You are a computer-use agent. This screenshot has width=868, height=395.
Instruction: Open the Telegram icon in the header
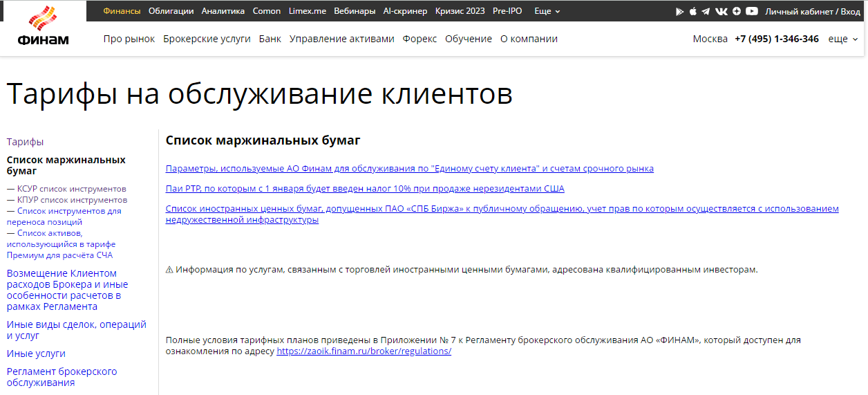pos(706,11)
